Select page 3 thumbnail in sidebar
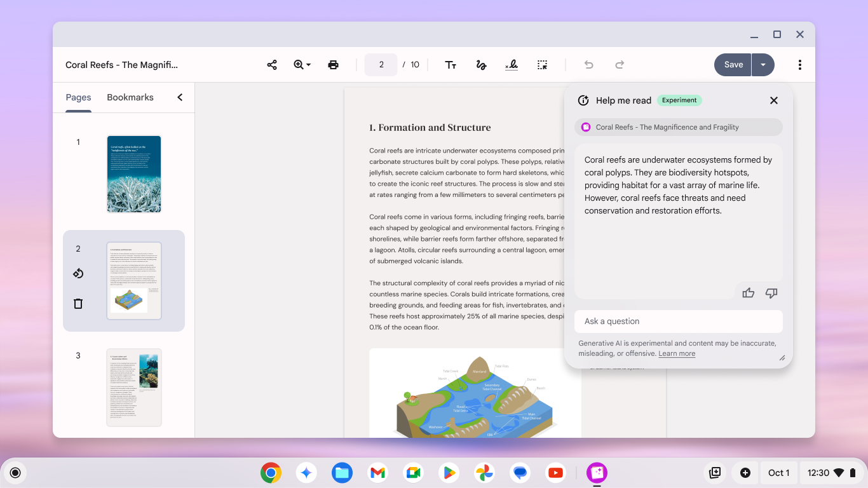This screenshot has height=488, width=868. pyautogui.click(x=134, y=387)
